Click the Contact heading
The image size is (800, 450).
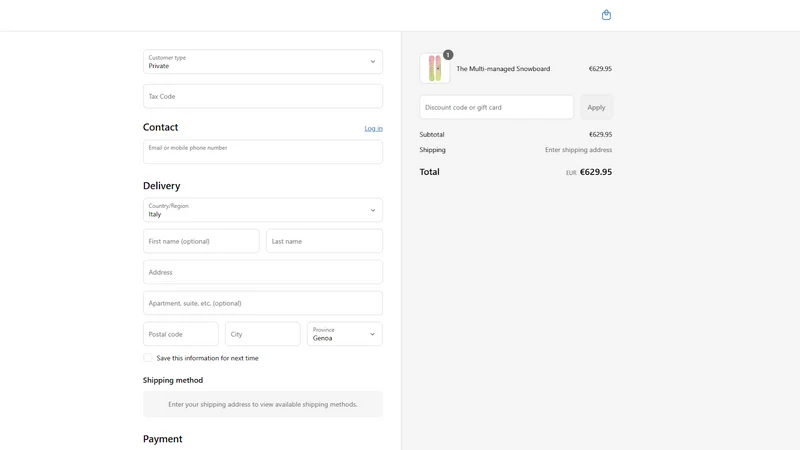tap(160, 127)
